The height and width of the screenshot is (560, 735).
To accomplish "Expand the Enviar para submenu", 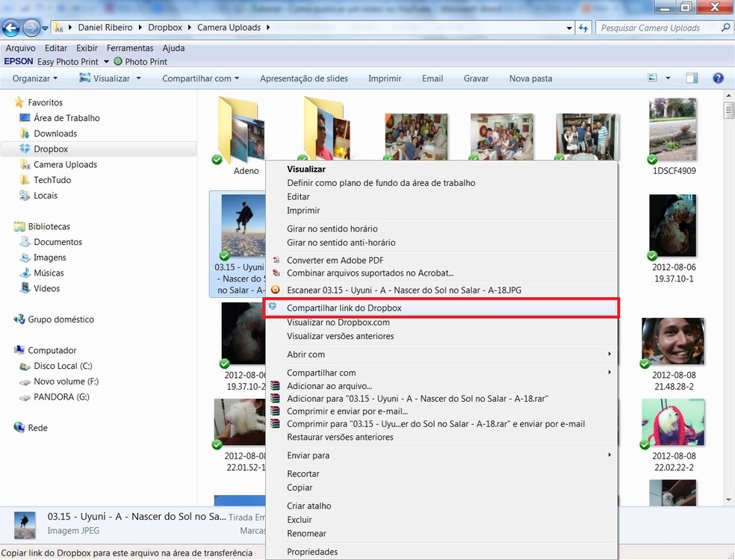I will point(441,455).
